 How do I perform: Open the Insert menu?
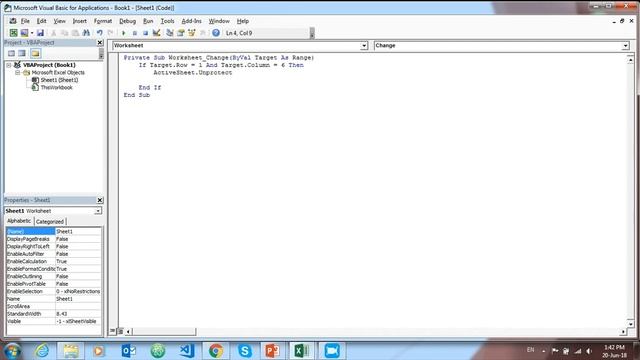click(80, 21)
